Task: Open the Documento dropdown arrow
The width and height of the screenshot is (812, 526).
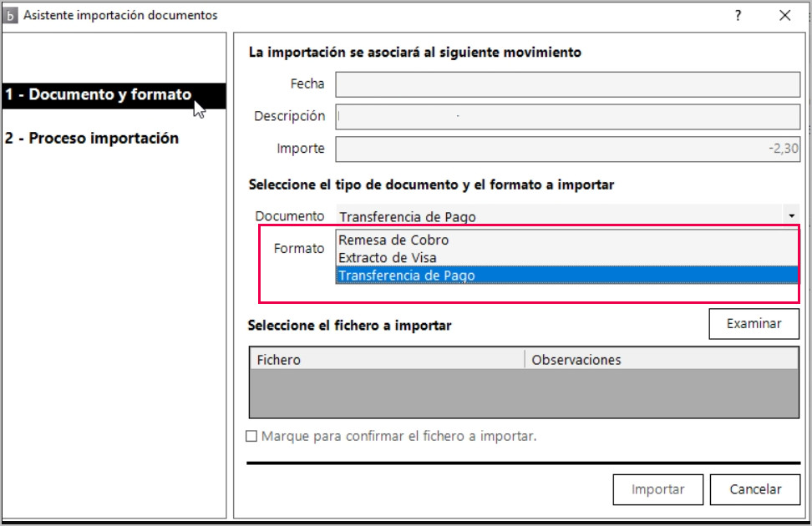Action: coord(791,216)
